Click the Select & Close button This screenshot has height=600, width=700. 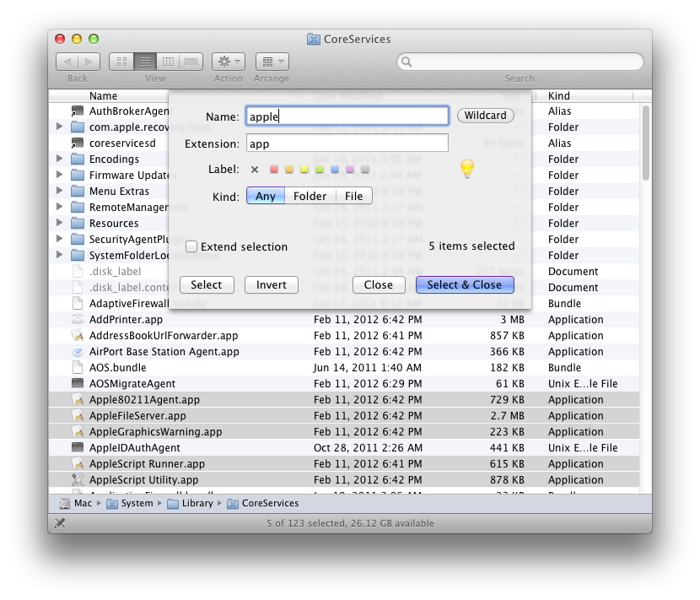coord(465,284)
